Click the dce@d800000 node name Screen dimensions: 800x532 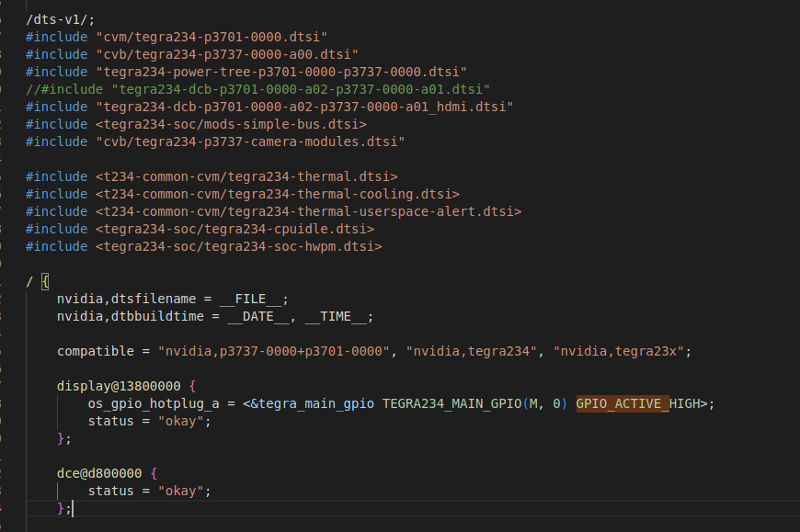point(99,473)
